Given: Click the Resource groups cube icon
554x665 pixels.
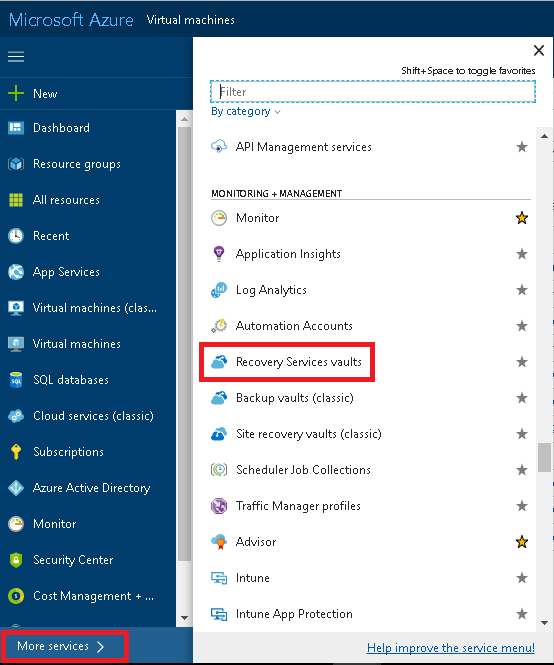Looking at the screenshot, I should coord(16,164).
